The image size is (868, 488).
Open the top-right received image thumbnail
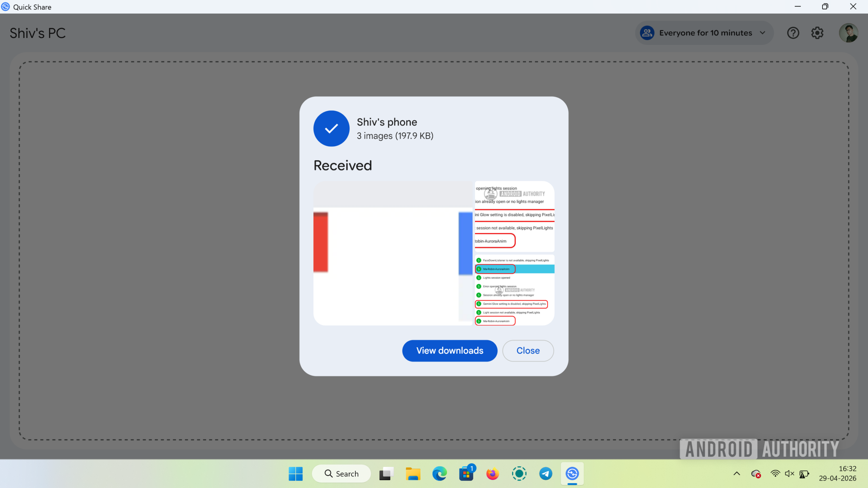tap(514, 216)
